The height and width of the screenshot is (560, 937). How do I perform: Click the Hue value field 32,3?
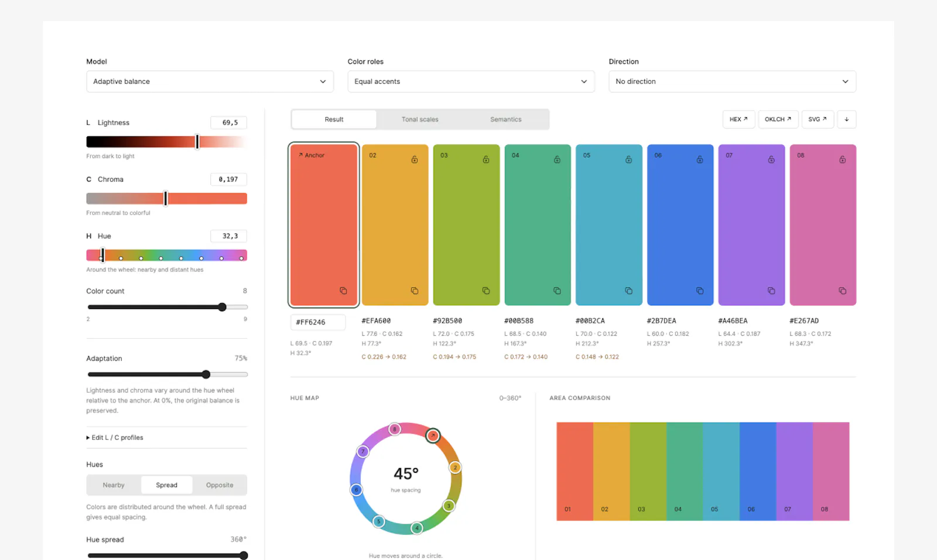(x=228, y=236)
